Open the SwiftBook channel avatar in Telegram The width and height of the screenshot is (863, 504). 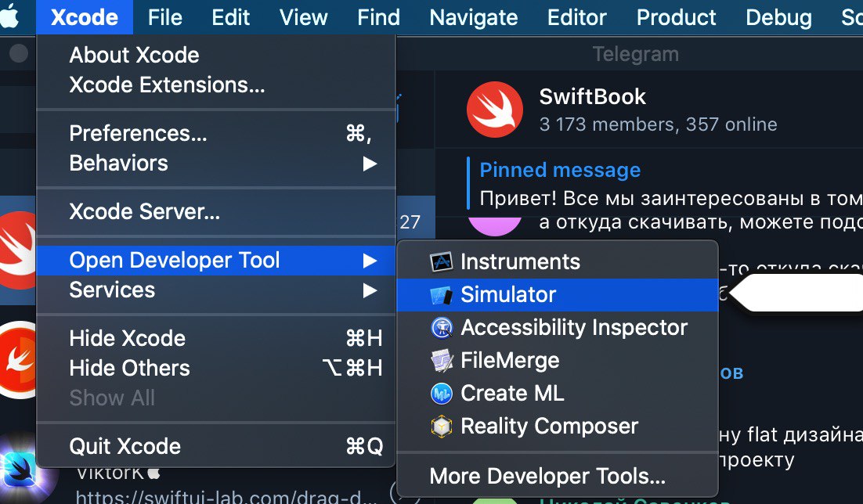point(494,110)
